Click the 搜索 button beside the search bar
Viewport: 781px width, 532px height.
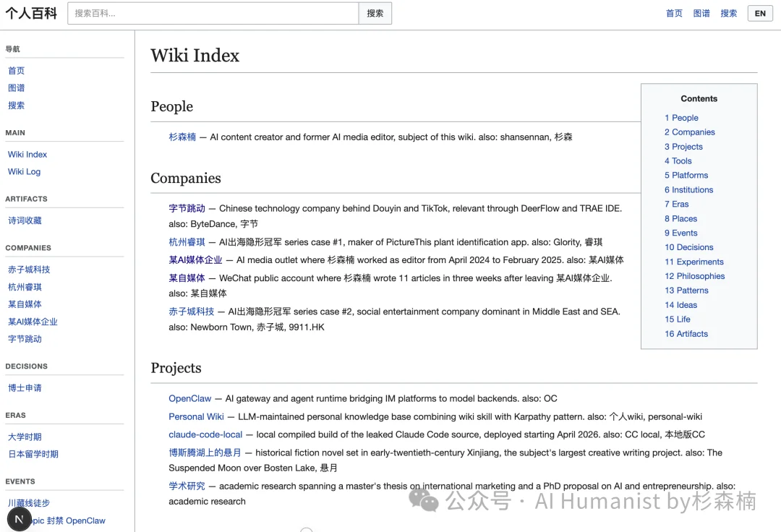[x=375, y=13]
